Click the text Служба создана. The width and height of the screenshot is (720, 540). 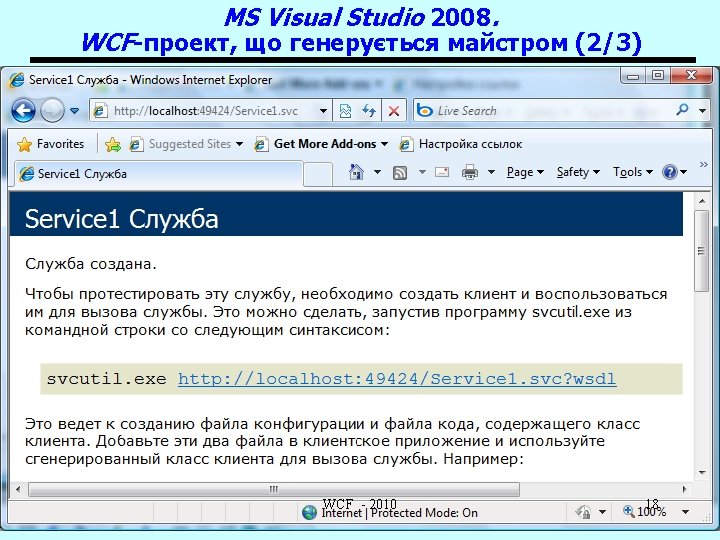coord(90,264)
